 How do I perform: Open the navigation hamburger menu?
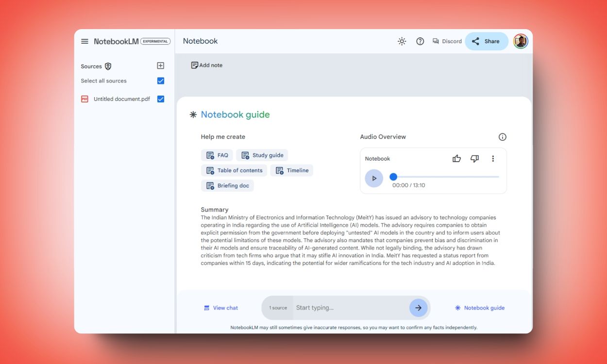tap(85, 41)
